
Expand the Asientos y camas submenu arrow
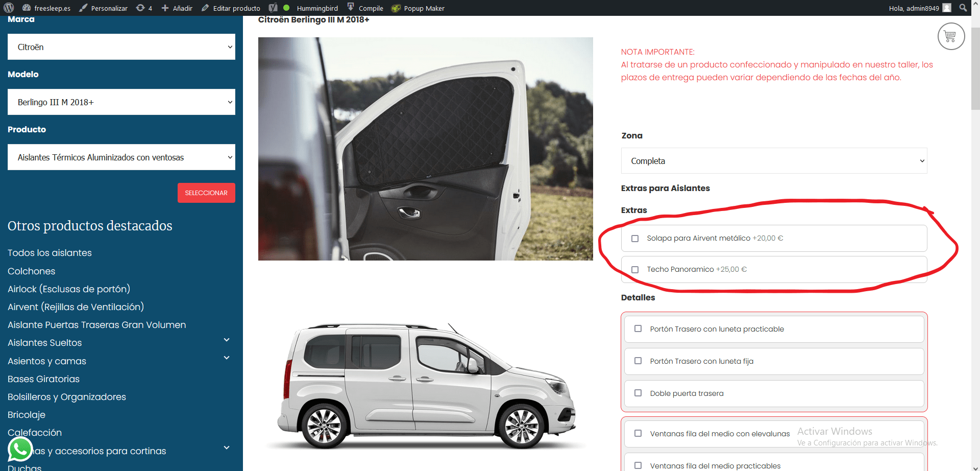(227, 358)
